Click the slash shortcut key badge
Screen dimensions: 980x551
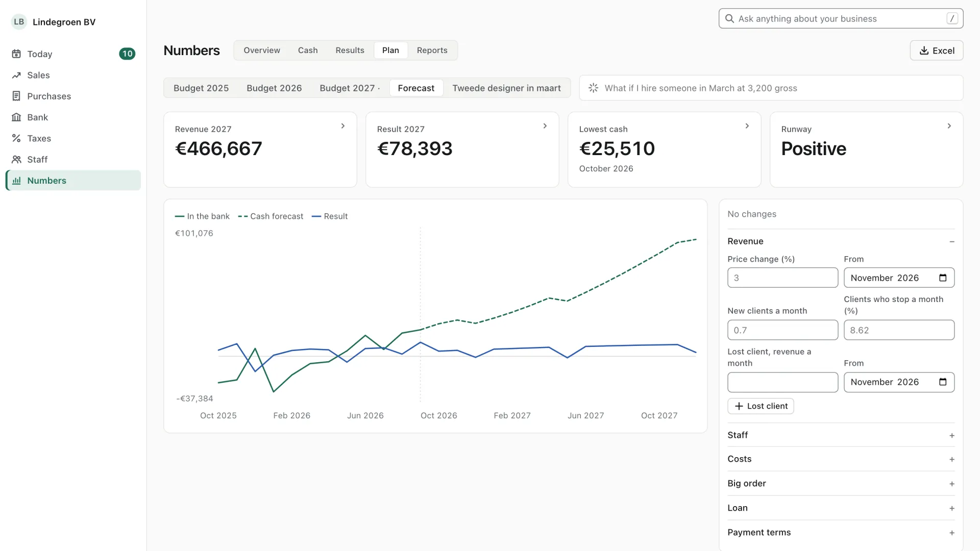[952, 18]
